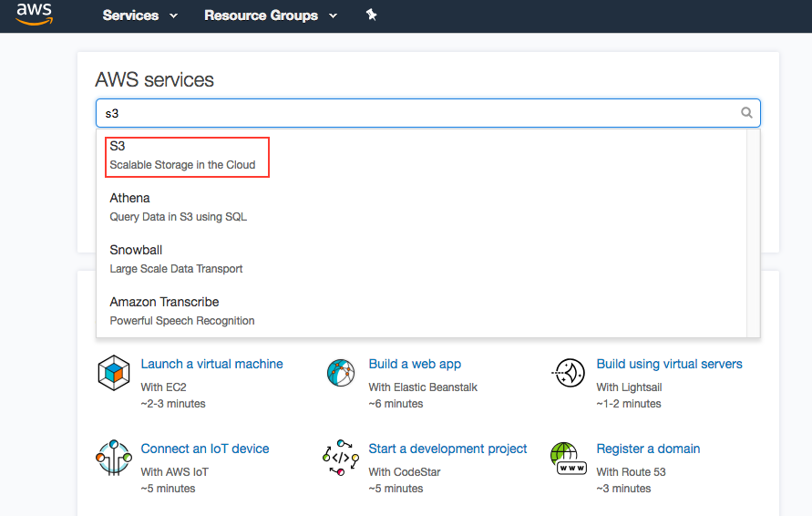The image size is (812, 516).
Task: Click 'Powerful Speech Recognition' text
Action: [x=181, y=321]
